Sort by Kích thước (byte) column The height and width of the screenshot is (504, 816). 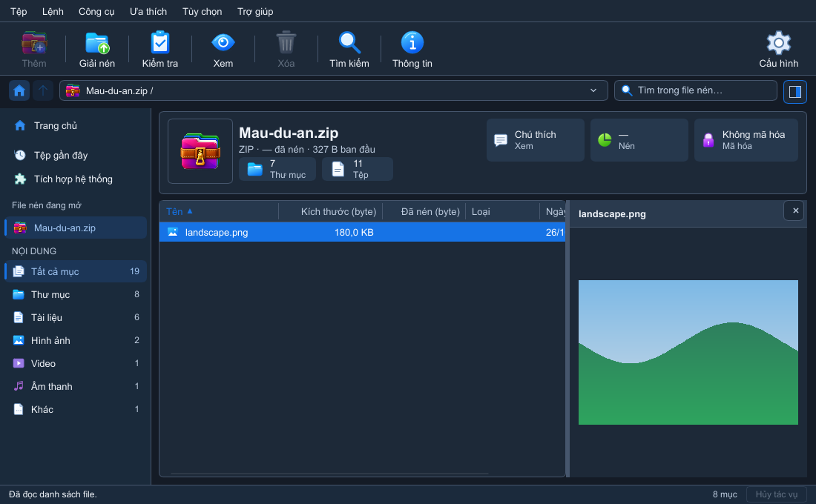(330, 212)
